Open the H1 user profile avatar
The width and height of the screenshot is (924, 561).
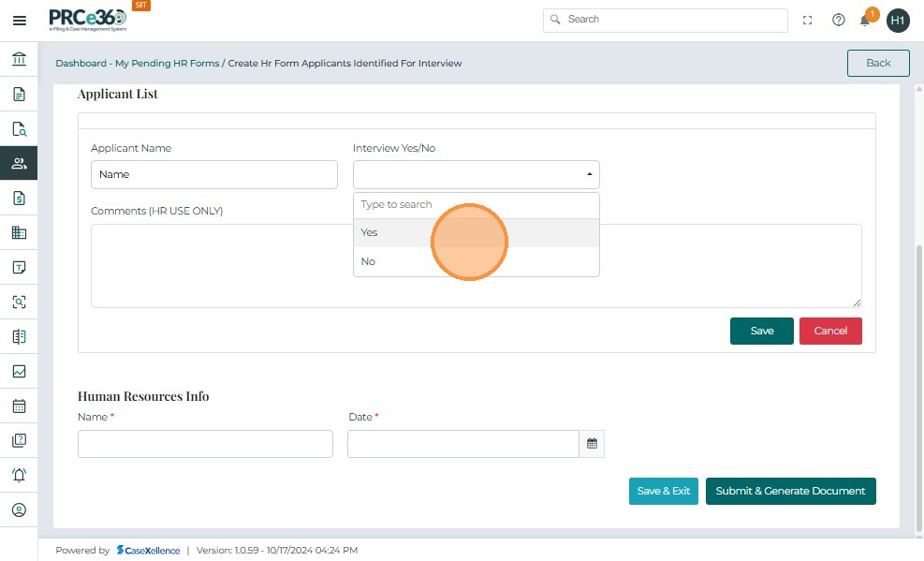pyautogui.click(x=898, y=21)
